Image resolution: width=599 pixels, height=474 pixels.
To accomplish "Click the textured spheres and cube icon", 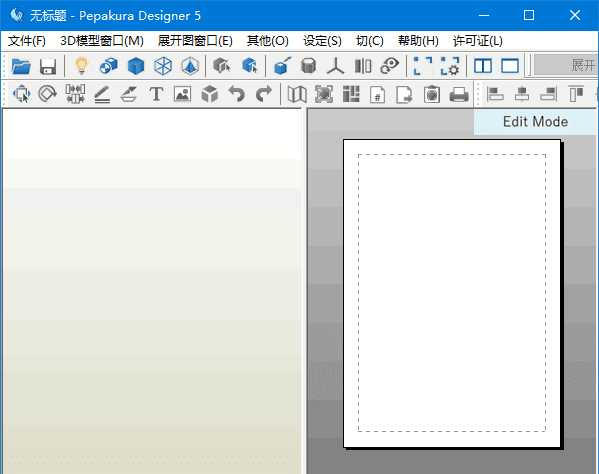I will 108,66.
